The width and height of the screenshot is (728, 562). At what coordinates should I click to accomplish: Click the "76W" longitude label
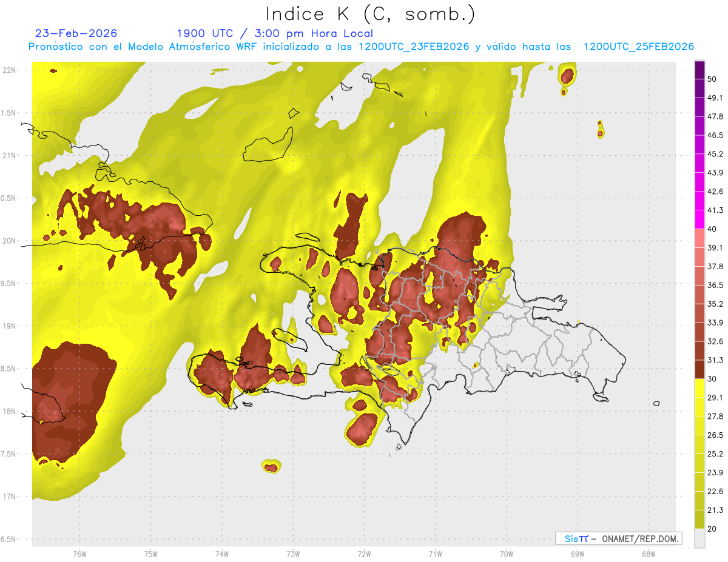tap(79, 554)
